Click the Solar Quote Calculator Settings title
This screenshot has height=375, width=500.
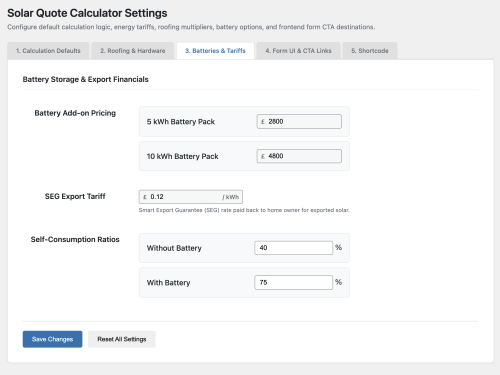pyautogui.click(x=87, y=13)
